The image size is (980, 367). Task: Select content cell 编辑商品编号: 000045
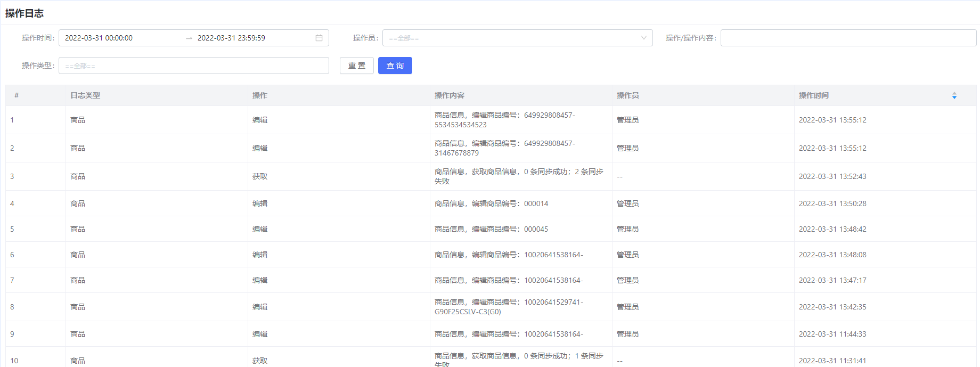521,229
